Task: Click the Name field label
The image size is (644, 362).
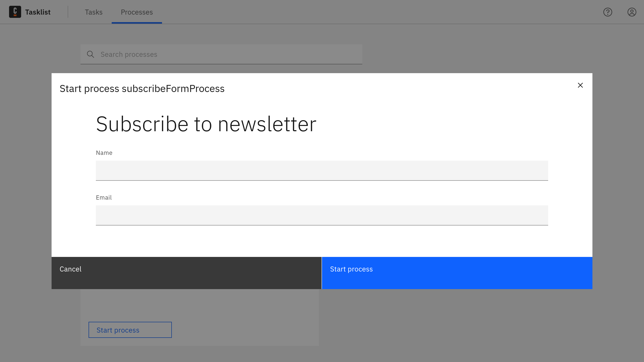Action: coord(104,153)
